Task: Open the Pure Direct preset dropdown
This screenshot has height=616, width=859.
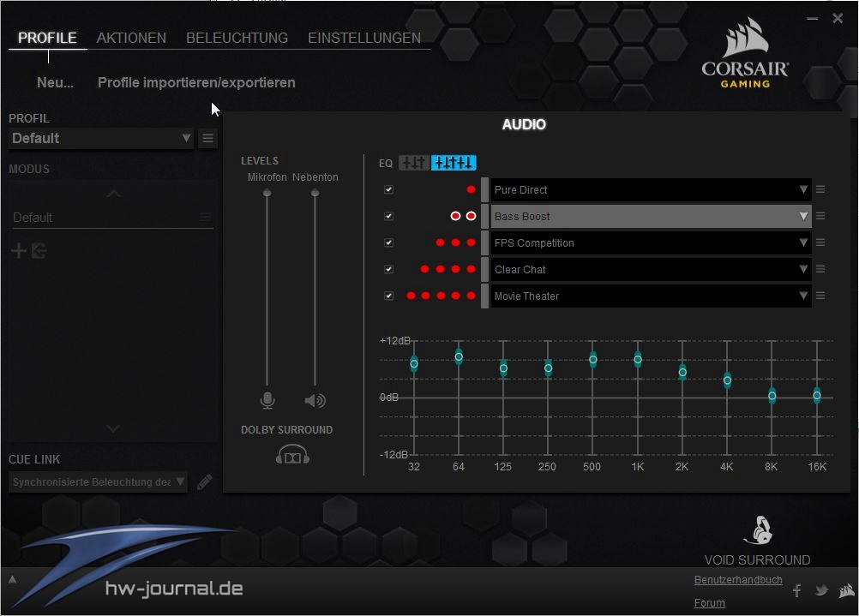Action: point(651,189)
